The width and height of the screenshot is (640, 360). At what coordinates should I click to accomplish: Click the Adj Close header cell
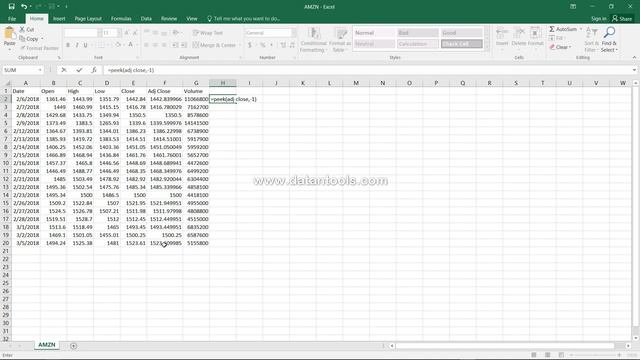(x=164, y=91)
